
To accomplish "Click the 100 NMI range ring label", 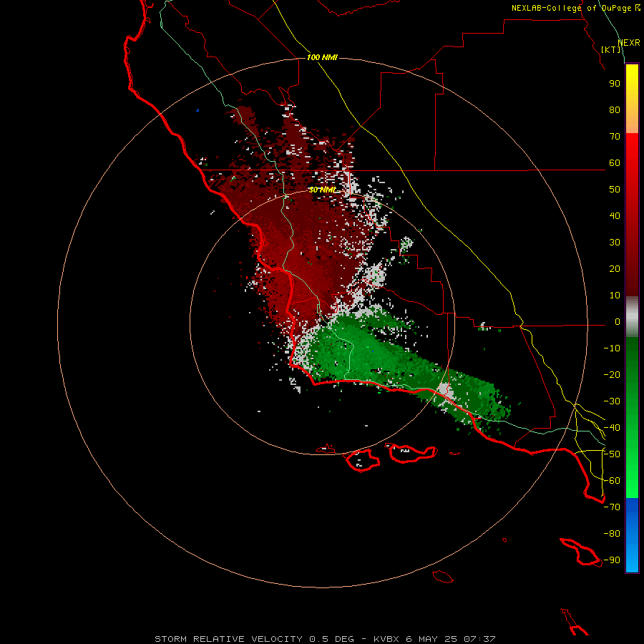I will point(322,57).
